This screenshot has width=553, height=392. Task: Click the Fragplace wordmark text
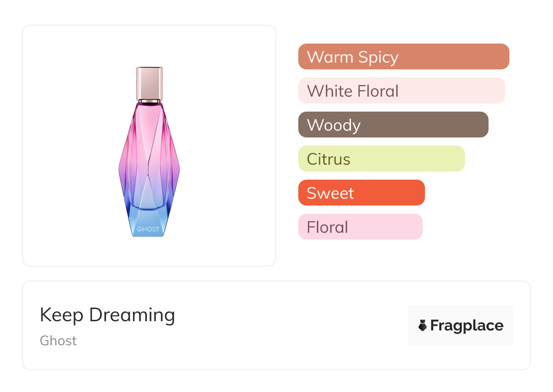tap(467, 326)
